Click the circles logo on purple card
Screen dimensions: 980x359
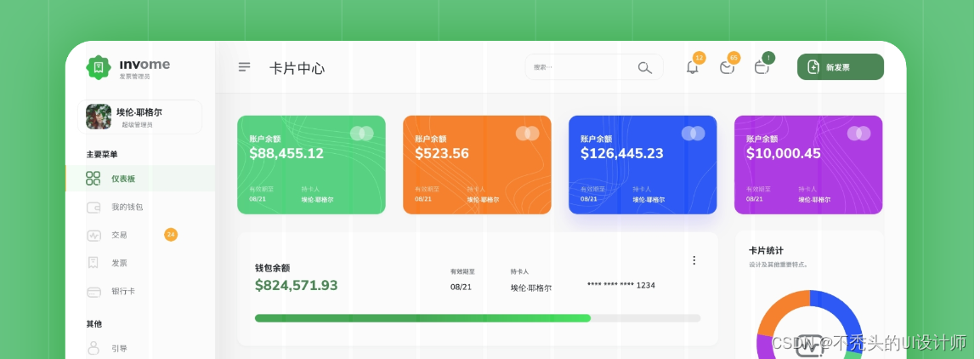(858, 134)
